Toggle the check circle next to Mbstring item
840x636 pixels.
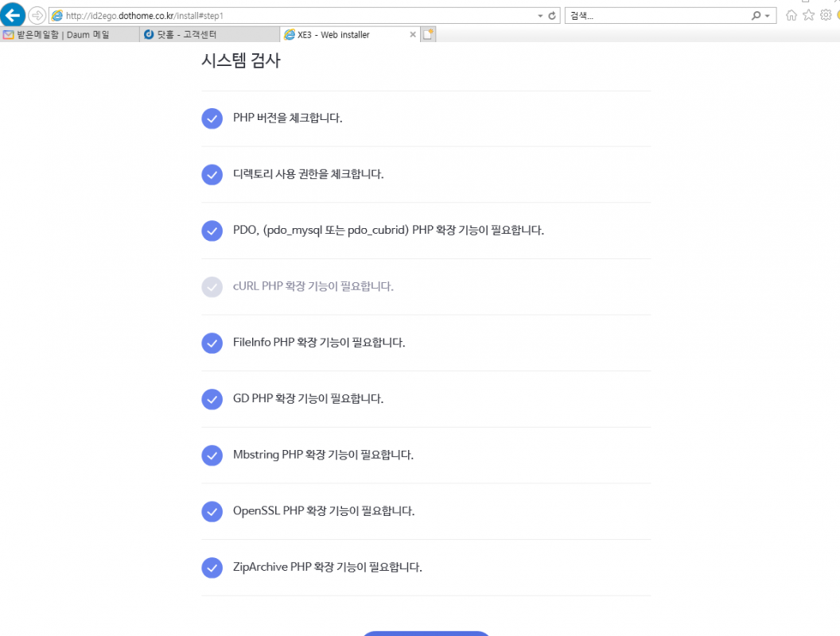[x=212, y=455]
